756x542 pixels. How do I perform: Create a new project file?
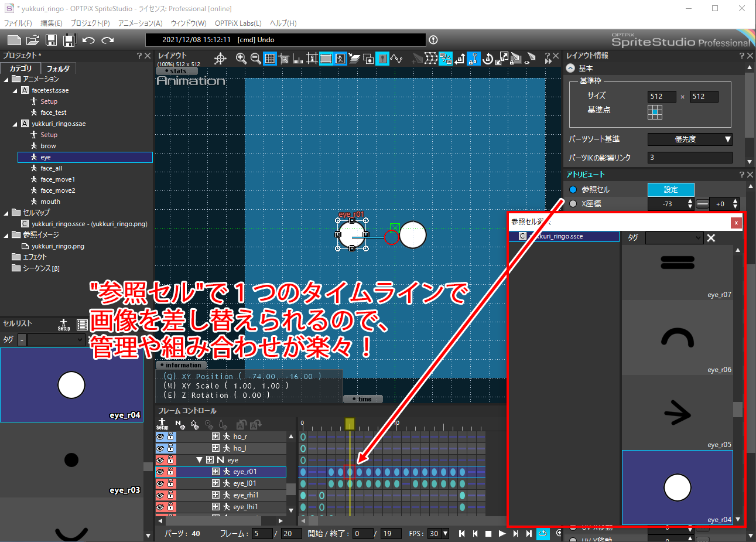[14, 40]
